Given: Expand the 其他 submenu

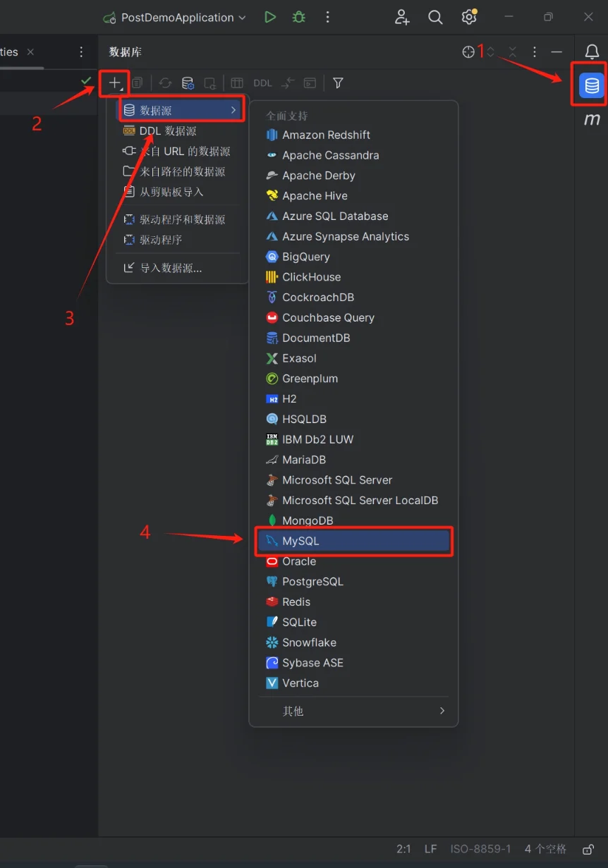Looking at the screenshot, I should click(x=353, y=711).
